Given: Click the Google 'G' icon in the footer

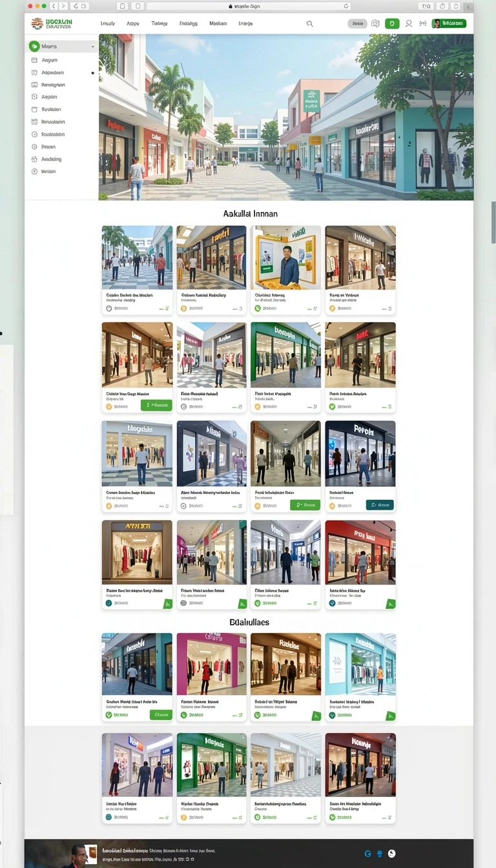Looking at the screenshot, I should click(x=368, y=853).
